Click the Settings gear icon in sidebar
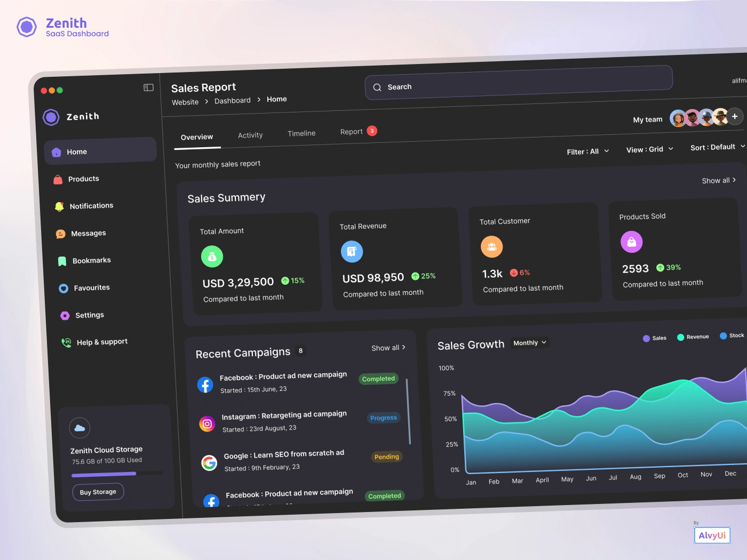Image resolution: width=747 pixels, height=560 pixels. click(x=65, y=316)
